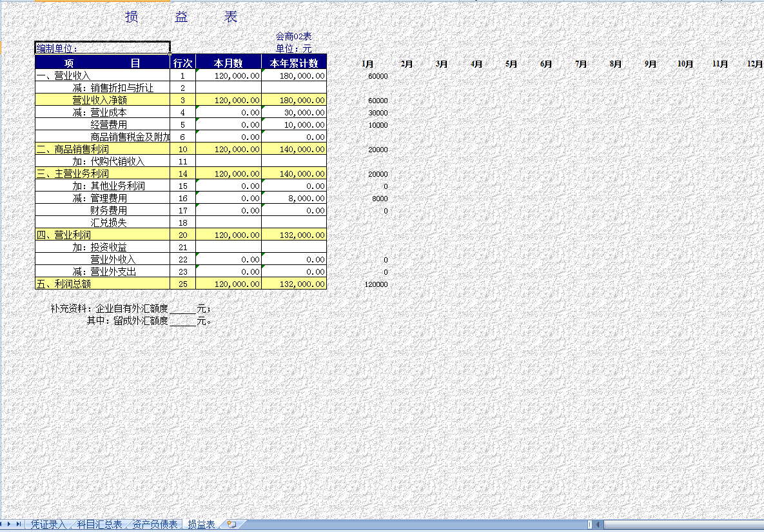This screenshot has width=764, height=532.
Task: Select 本年累计数 cell of 营业利润 row
Action: pyautogui.click(x=294, y=235)
